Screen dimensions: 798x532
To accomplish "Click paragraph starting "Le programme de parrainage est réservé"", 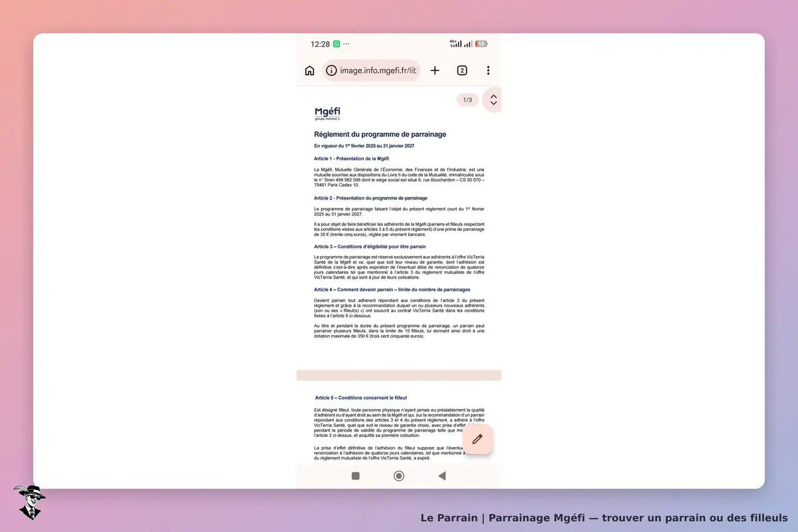I will (x=399, y=267).
